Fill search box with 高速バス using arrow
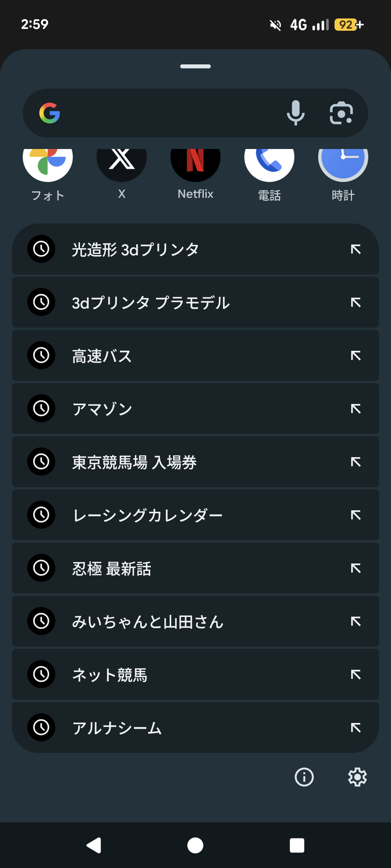 [x=356, y=356]
